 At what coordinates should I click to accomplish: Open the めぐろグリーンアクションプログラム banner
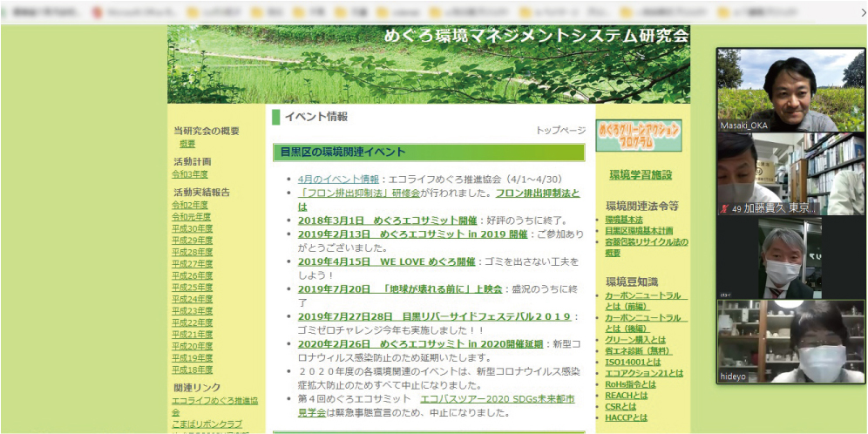tap(639, 136)
